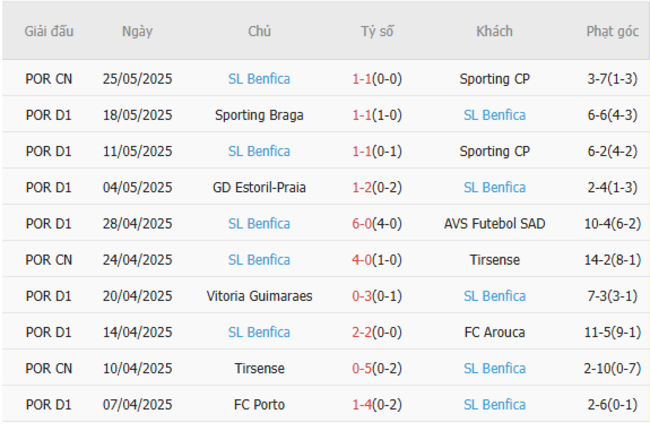The image size is (650, 431).
Task: Click Sporting CP in the 11/05/2025 row
Action: [x=494, y=151]
